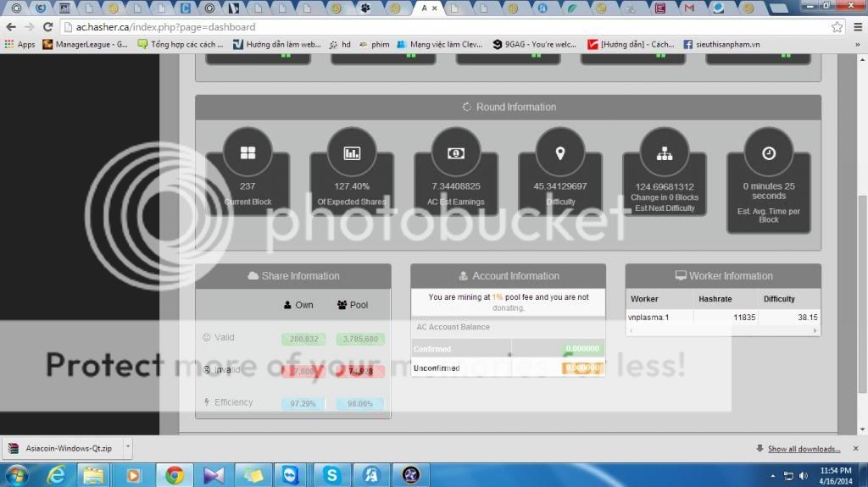Open the 9GAG - You're welc... bookmark

(534, 44)
